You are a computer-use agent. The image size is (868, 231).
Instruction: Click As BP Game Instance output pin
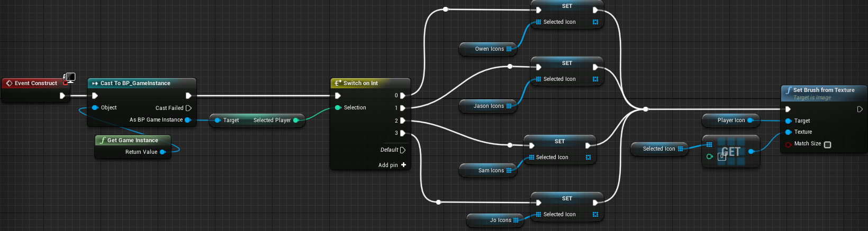point(188,120)
